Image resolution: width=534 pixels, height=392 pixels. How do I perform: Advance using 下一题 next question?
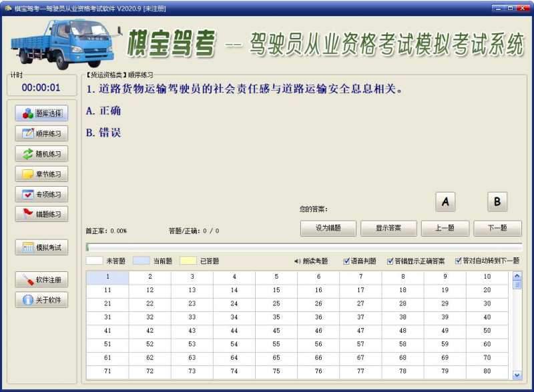pyautogui.click(x=497, y=228)
